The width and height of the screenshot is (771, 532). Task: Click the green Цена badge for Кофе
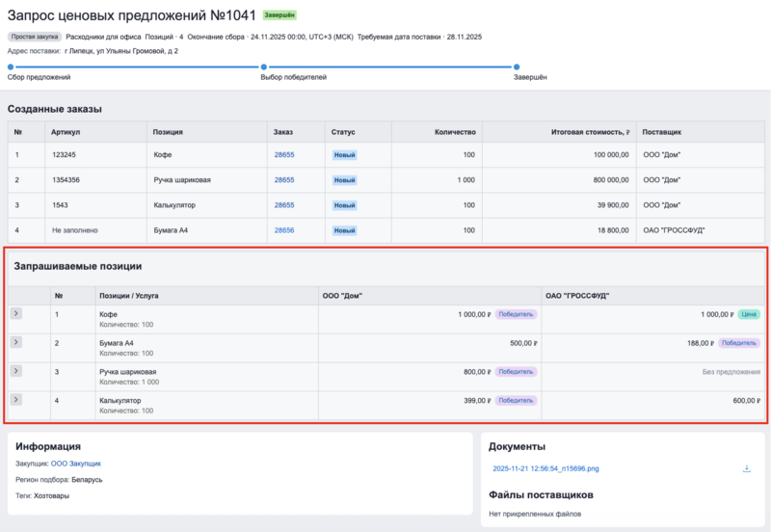(x=749, y=314)
